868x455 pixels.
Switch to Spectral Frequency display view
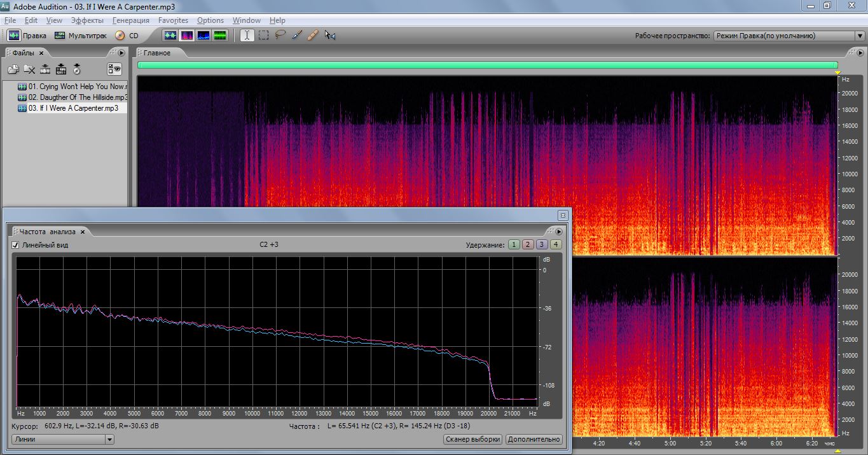click(187, 36)
